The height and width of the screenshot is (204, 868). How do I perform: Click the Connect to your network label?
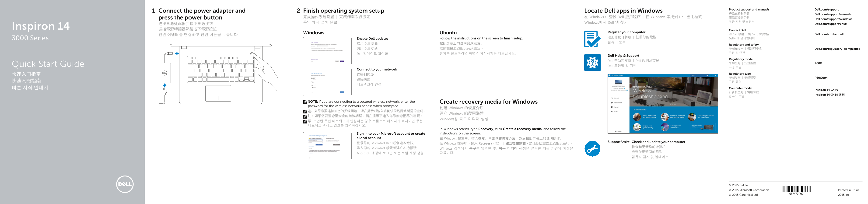coord(377,70)
